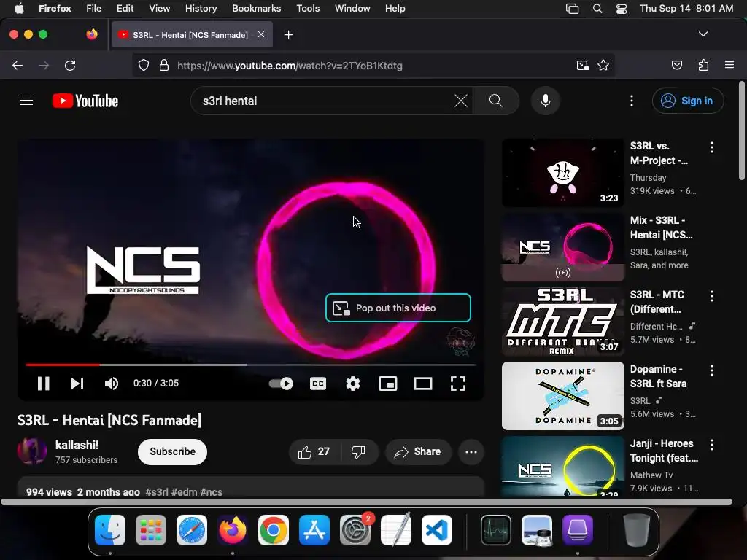The height and width of the screenshot is (560, 747).
Task: Go back to previous page
Action: [18, 65]
